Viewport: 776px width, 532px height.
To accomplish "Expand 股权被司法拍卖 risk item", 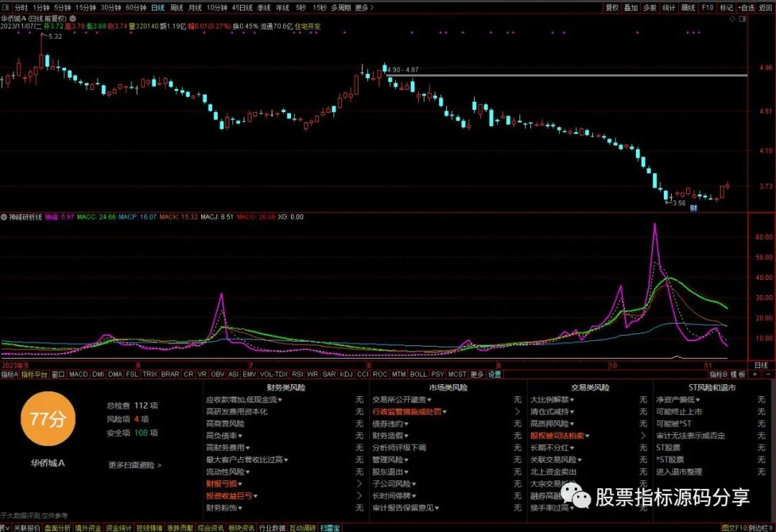I will tap(560, 436).
